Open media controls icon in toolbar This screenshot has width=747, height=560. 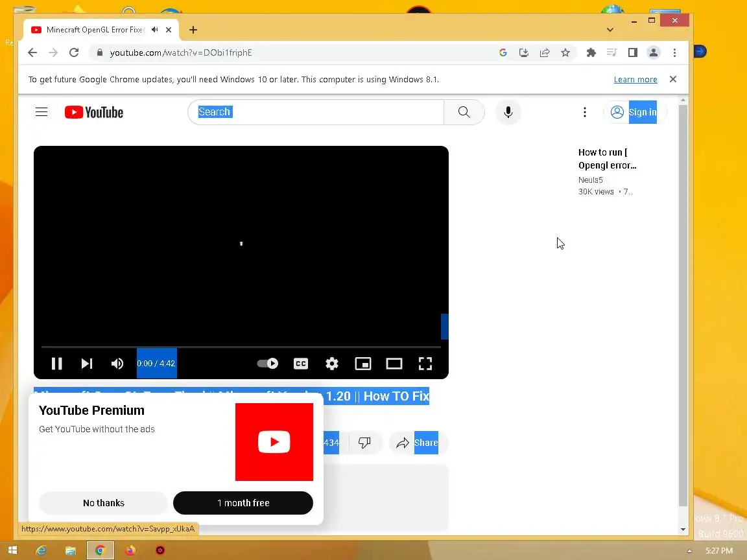click(x=611, y=52)
